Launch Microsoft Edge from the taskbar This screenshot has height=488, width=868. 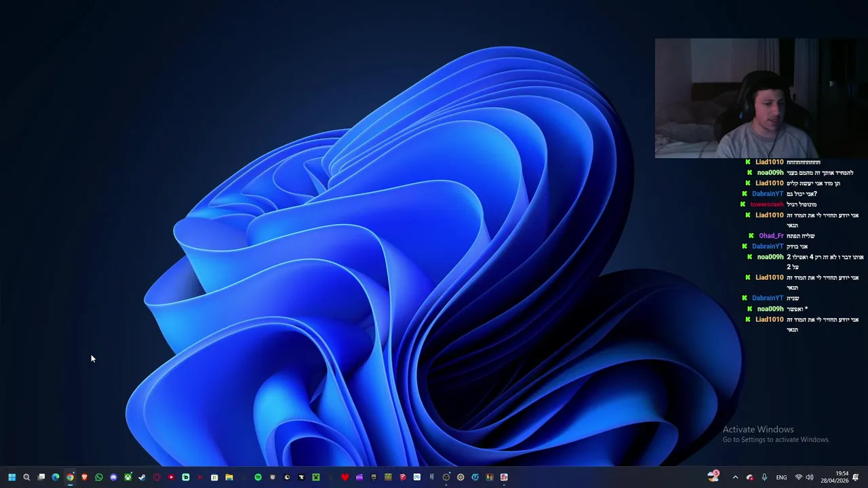coord(56,477)
